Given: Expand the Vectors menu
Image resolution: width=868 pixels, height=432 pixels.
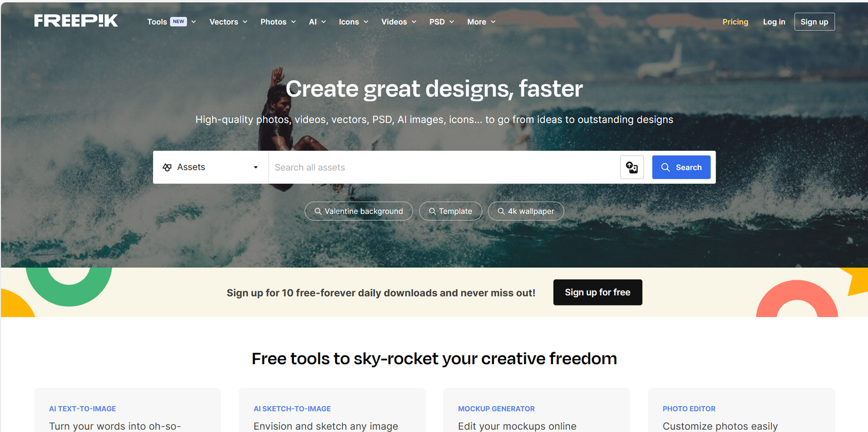Looking at the screenshot, I should [228, 22].
